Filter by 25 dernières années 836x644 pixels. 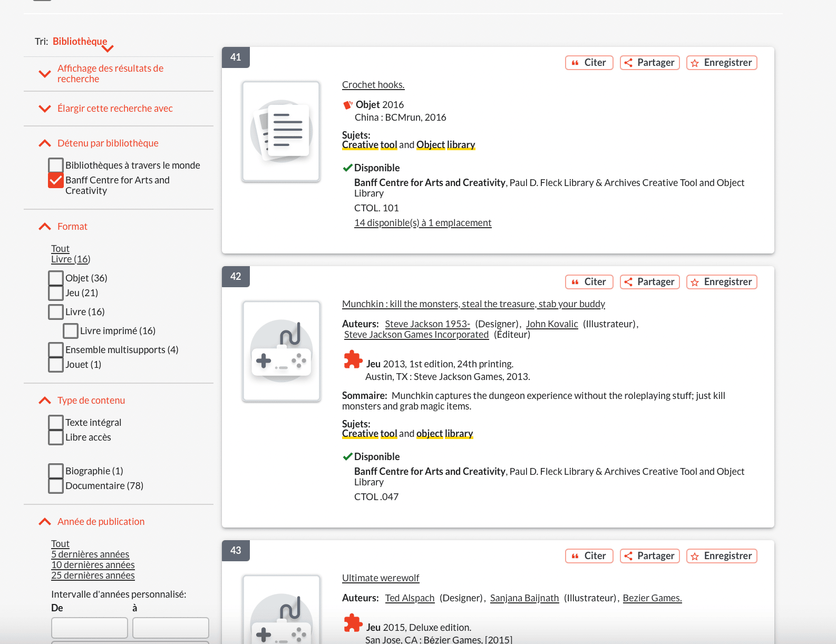pyautogui.click(x=93, y=575)
